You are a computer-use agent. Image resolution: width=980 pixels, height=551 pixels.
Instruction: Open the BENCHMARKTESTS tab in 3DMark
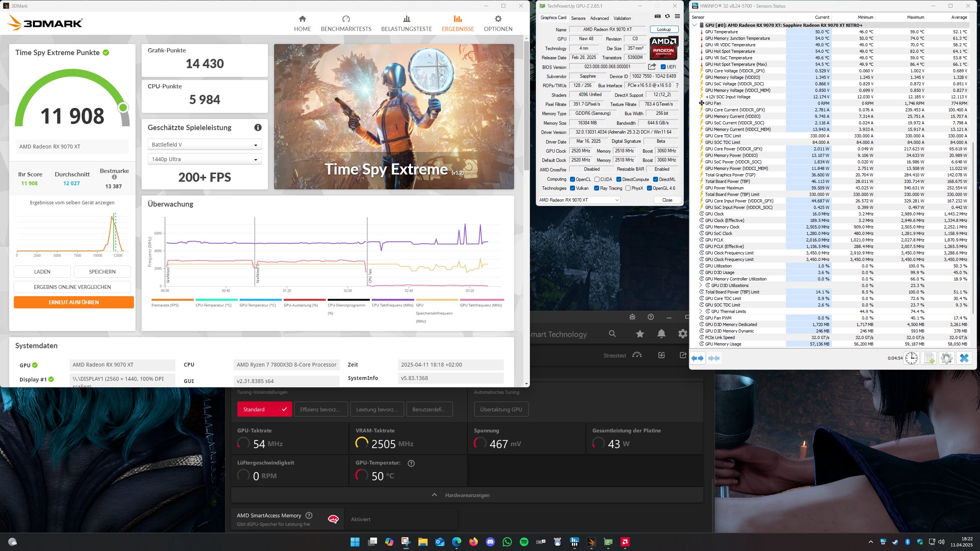coord(346,23)
